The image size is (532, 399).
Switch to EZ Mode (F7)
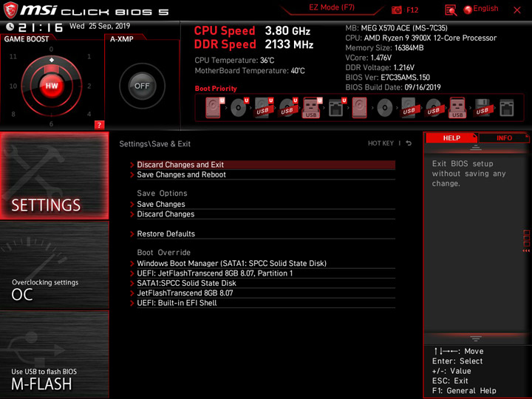(332, 7)
